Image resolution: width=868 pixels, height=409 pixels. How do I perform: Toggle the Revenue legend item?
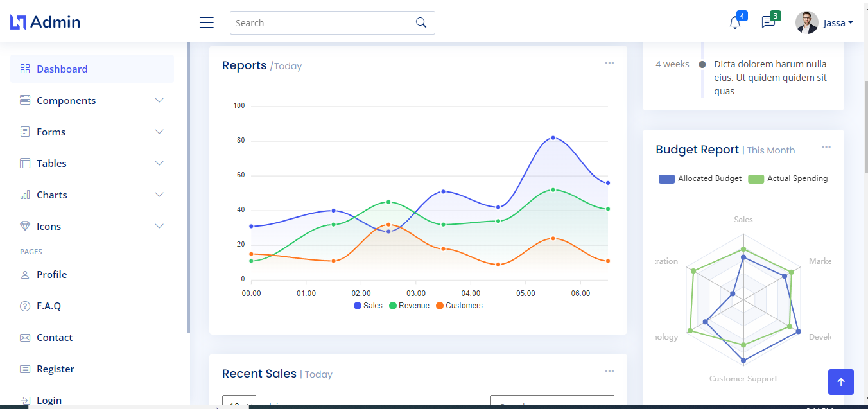pos(409,305)
